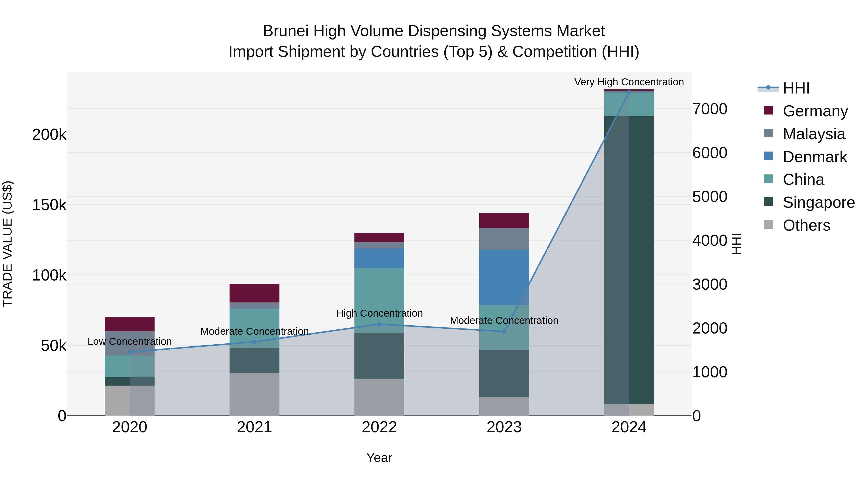Click the Denmark legend color swatch
The image size is (868, 488).
point(768,156)
